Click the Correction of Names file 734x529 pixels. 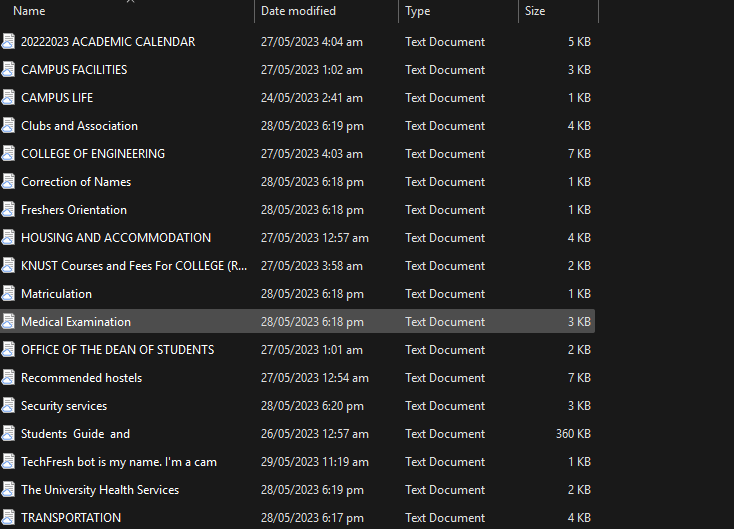click(76, 182)
